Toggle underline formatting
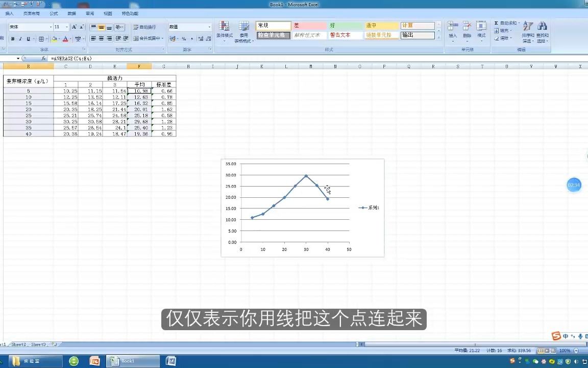This screenshot has height=368, width=588. coord(28,38)
